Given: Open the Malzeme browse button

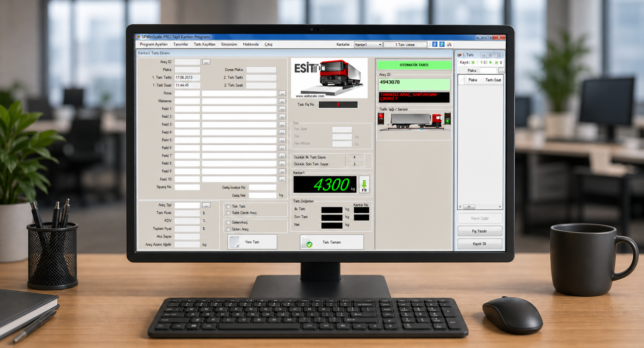Looking at the screenshot, I should pyautogui.click(x=282, y=101).
